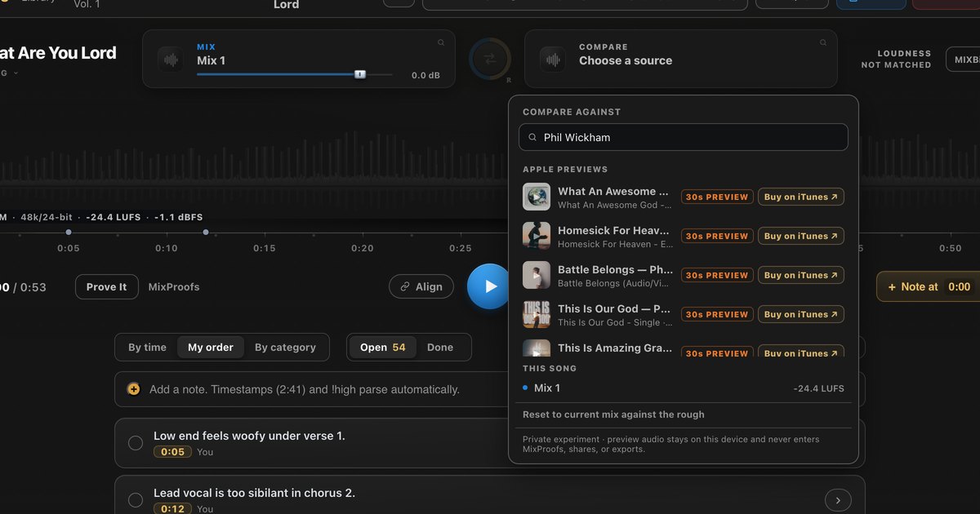Click the Prove It button
Viewport: 980px width, 514px height.
click(107, 286)
